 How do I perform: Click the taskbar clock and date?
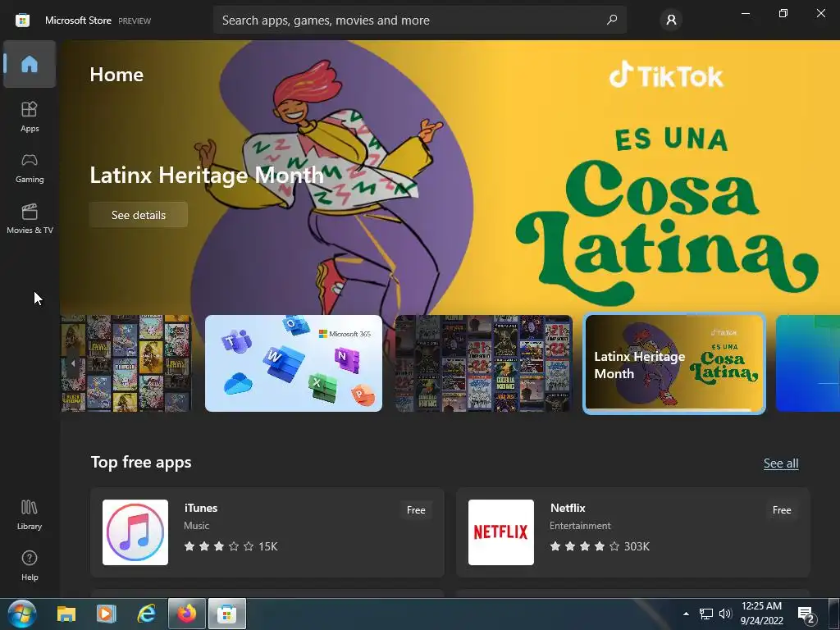click(x=761, y=614)
